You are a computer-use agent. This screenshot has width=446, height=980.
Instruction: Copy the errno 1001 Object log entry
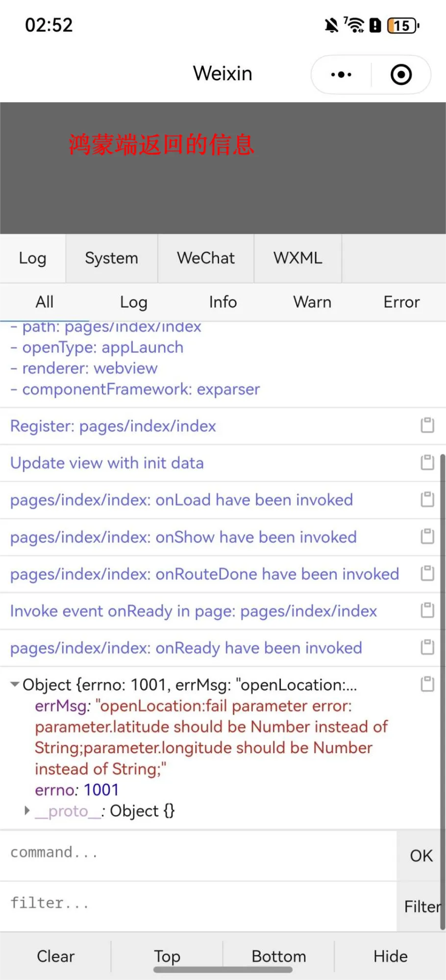point(427,684)
